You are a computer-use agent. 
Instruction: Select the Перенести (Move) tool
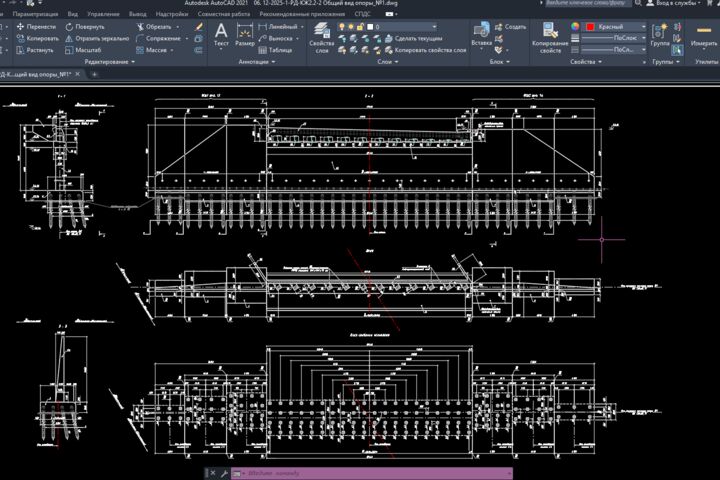[x=36, y=27]
